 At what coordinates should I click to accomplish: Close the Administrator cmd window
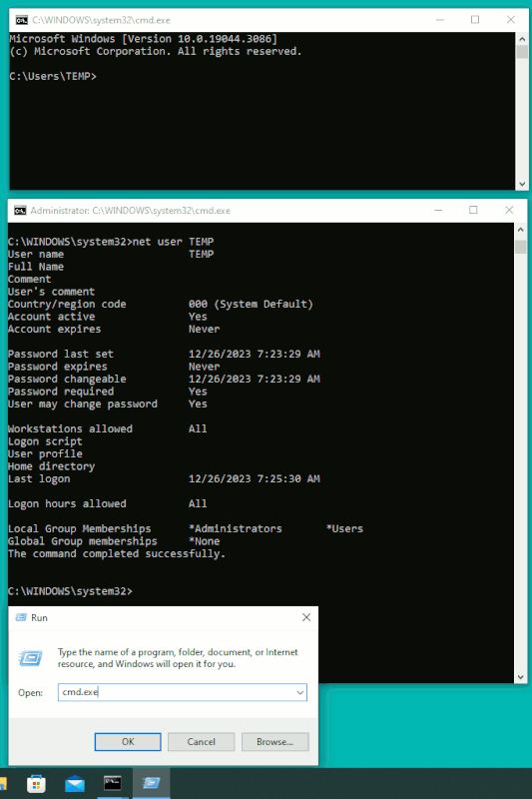509,210
